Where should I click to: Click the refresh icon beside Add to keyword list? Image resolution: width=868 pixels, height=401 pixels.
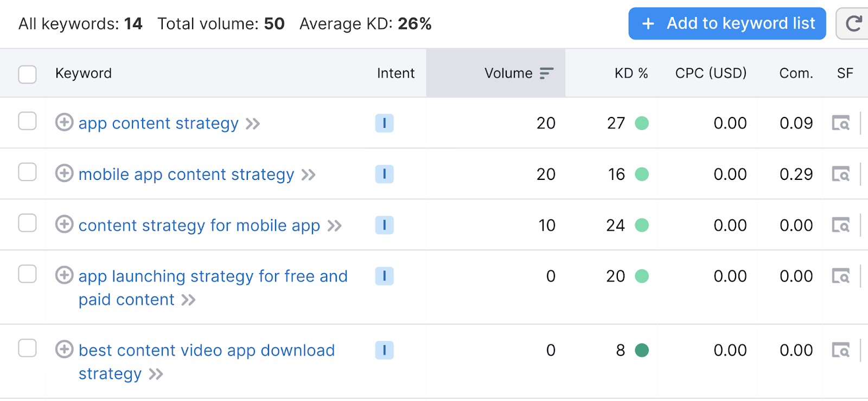[x=853, y=24]
